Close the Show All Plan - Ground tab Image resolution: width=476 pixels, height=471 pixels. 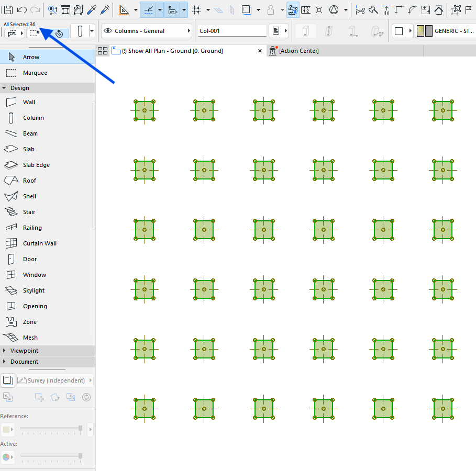(260, 51)
